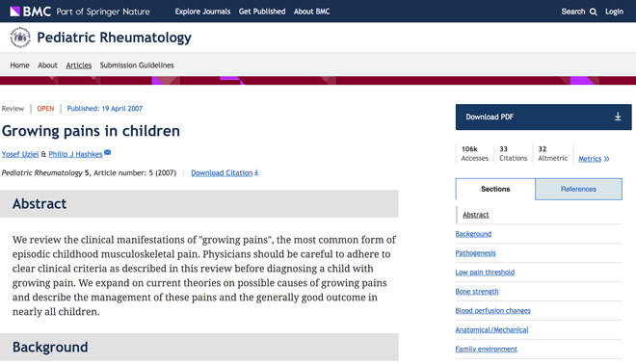Viewport: 636px width, 364px height.
Task: Click the Download Citation arrow icon
Action: 256,172
